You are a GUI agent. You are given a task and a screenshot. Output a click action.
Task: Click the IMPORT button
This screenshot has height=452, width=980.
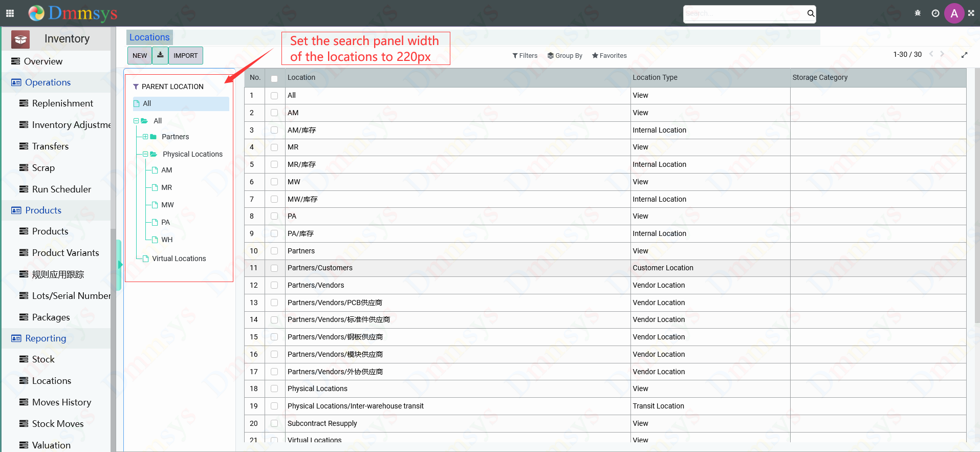(x=186, y=55)
